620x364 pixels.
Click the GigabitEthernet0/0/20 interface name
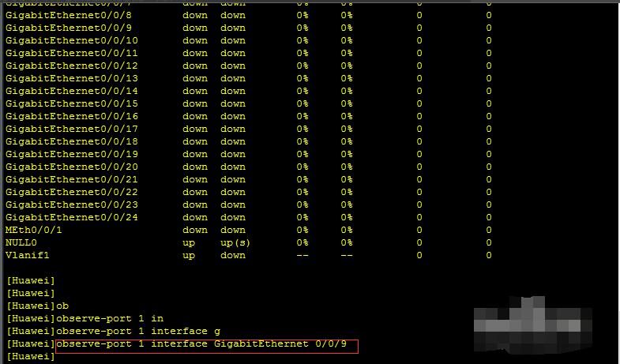click(x=72, y=167)
